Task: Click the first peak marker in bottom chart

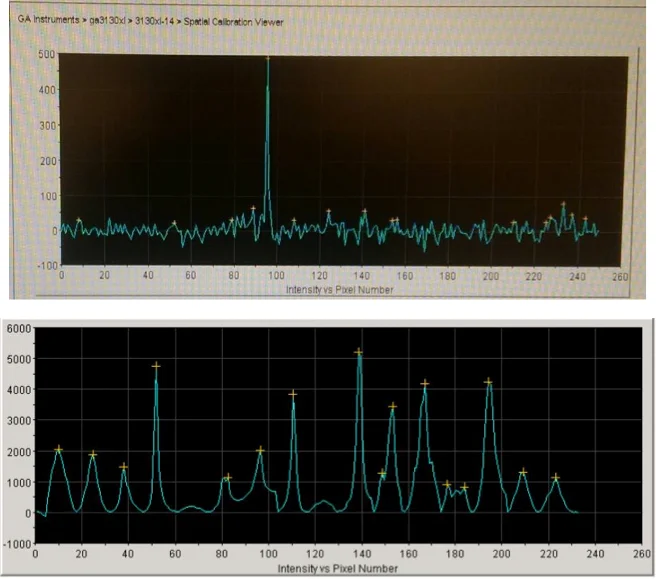Action: point(58,450)
